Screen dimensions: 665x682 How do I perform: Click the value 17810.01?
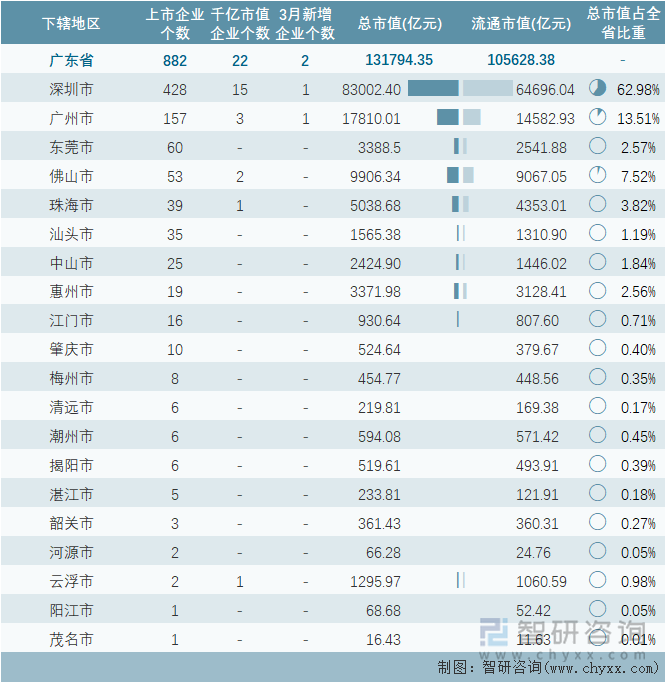coord(371,119)
